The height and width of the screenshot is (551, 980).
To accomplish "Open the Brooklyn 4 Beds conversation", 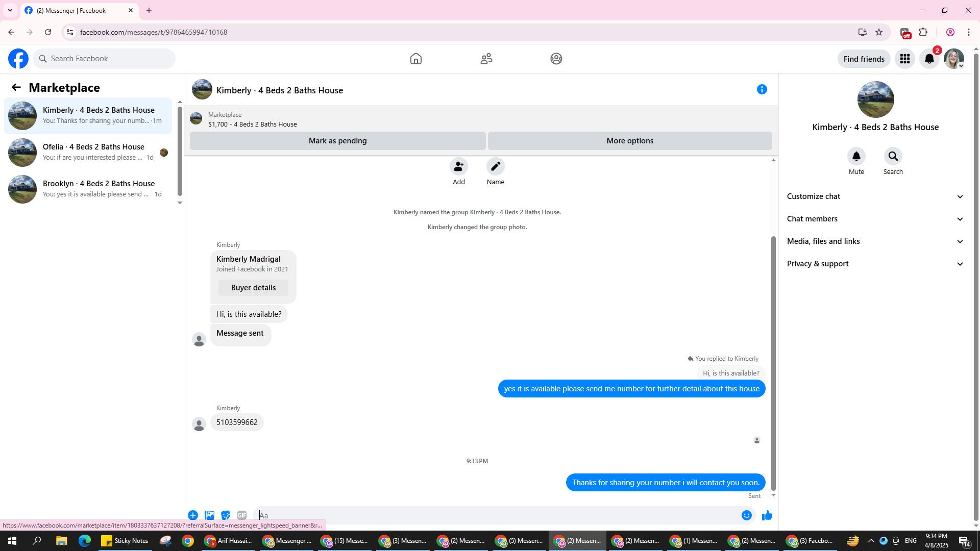I will click(x=92, y=189).
